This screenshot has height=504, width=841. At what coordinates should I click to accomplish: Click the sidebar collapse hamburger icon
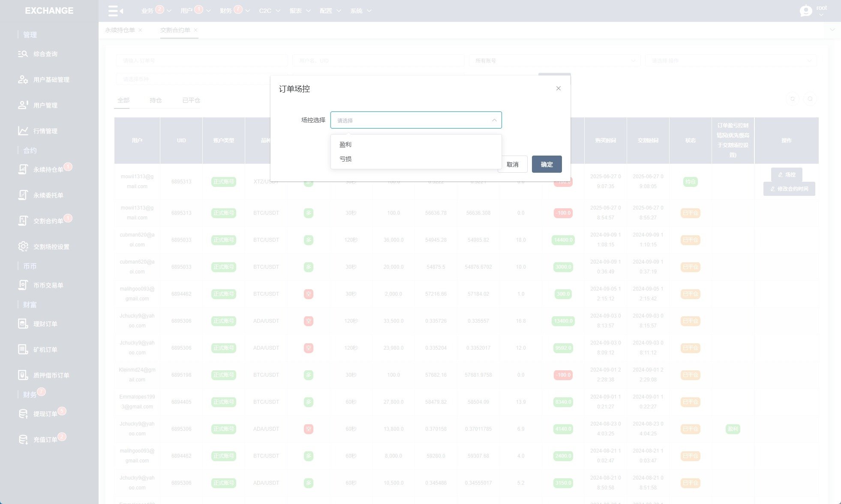click(x=115, y=11)
